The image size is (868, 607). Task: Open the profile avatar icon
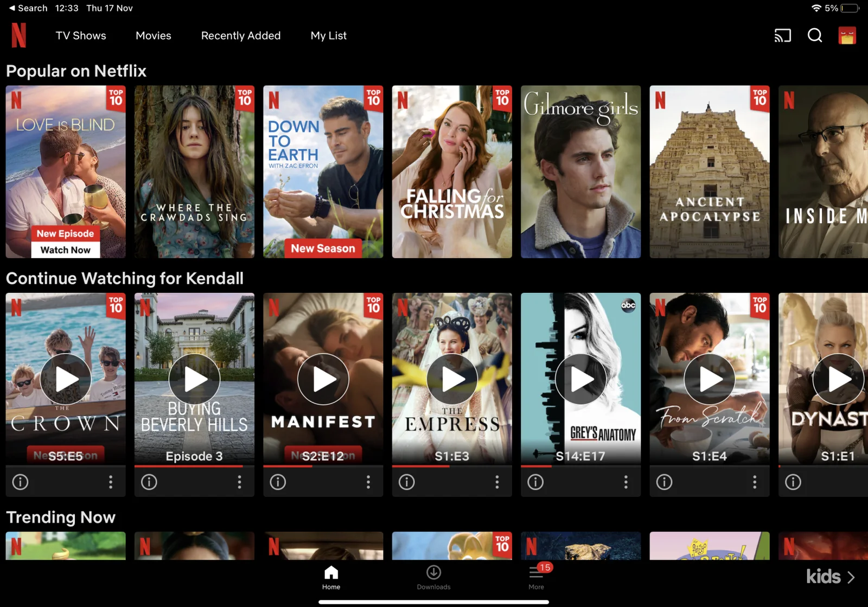(x=847, y=35)
